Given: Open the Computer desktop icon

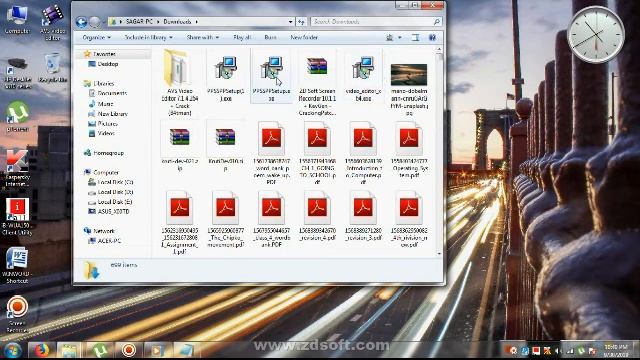Looking at the screenshot, I should click(17, 19).
